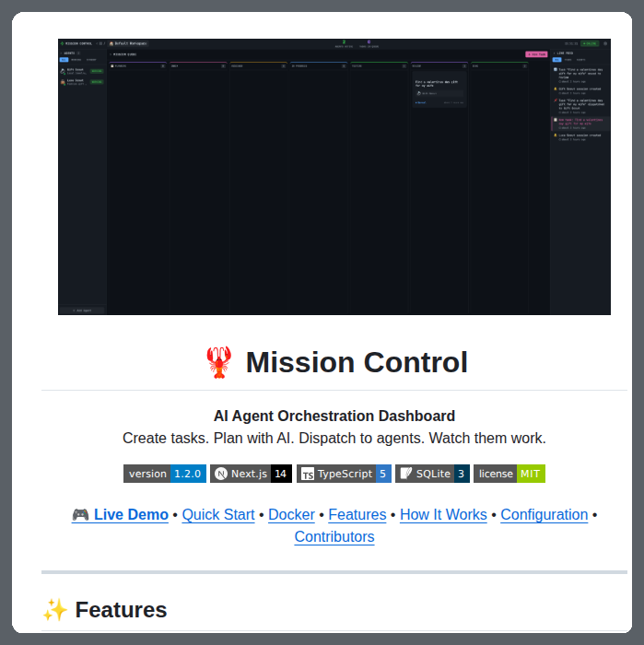
Task: Open the version 1.2.0 badge
Action: click(165, 474)
